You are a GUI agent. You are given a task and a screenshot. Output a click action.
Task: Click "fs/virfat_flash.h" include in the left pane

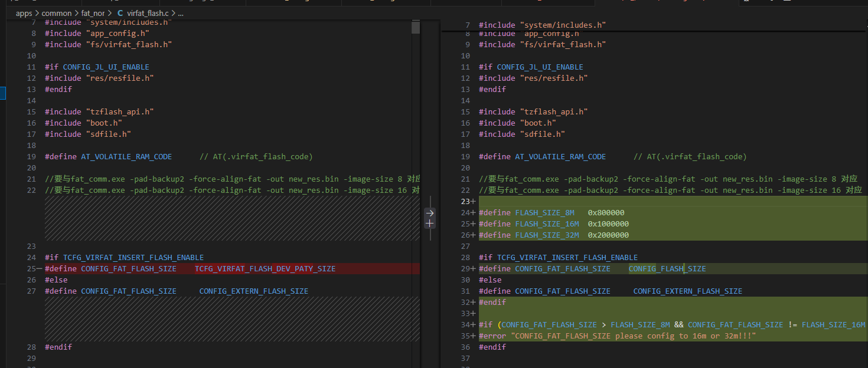coord(129,44)
